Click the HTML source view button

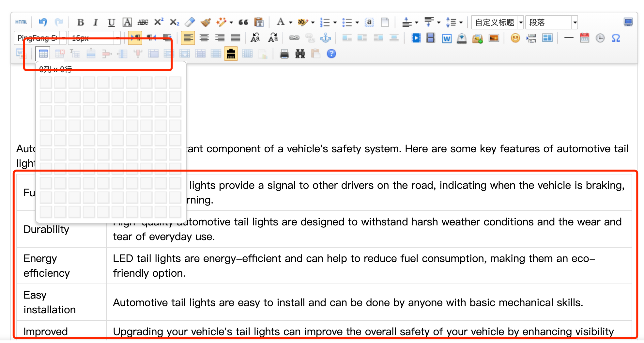[21, 22]
